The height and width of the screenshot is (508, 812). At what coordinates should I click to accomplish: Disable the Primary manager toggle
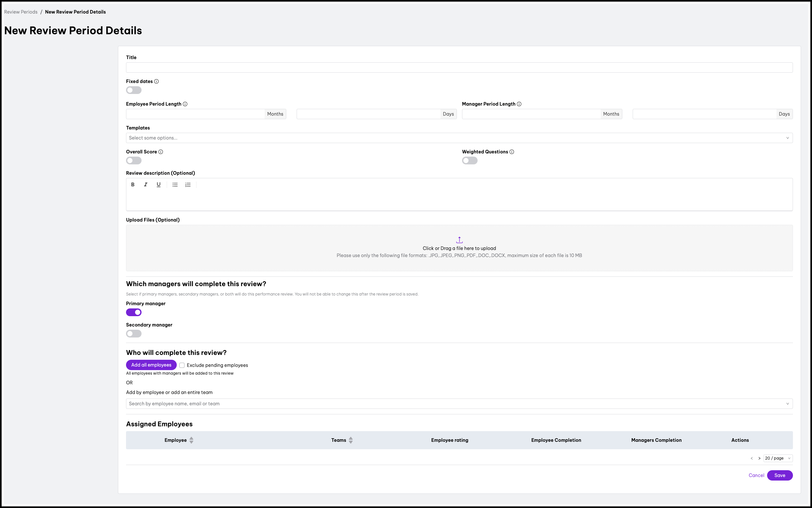(x=134, y=312)
